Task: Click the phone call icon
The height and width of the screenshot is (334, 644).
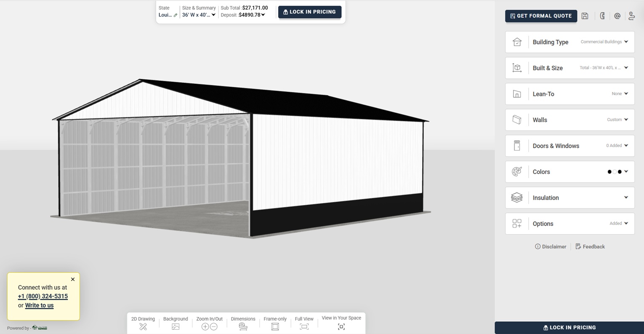Action: click(602, 16)
